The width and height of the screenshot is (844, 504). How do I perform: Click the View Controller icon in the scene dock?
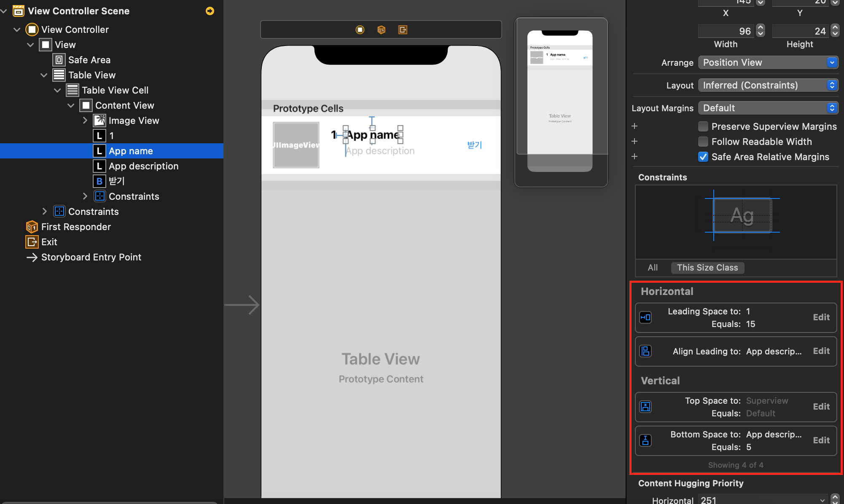point(360,29)
